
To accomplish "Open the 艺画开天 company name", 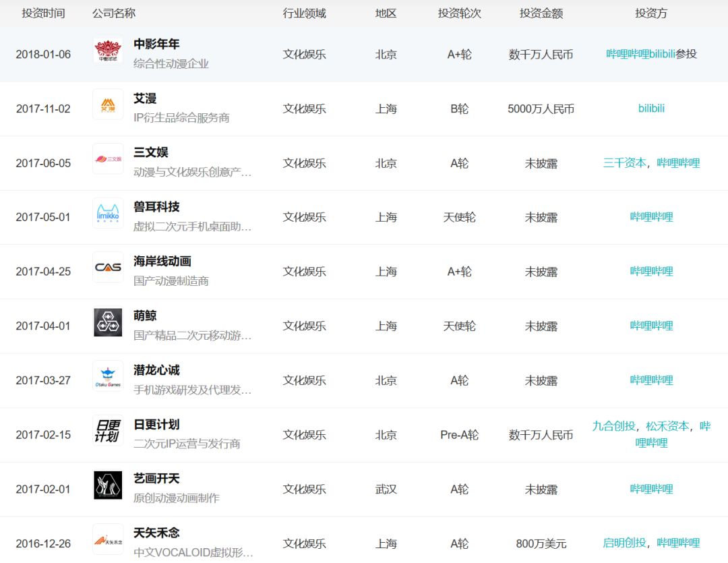I will click(156, 479).
